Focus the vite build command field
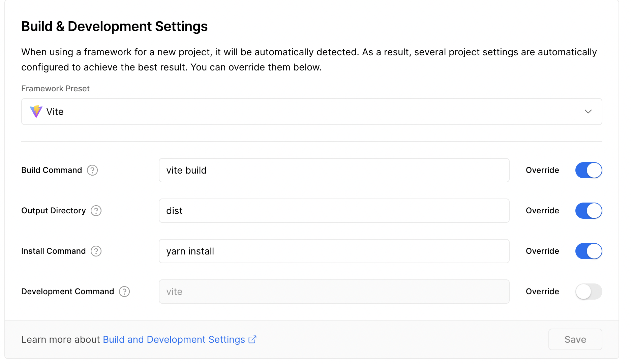This screenshot has height=364, width=631. (334, 170)
